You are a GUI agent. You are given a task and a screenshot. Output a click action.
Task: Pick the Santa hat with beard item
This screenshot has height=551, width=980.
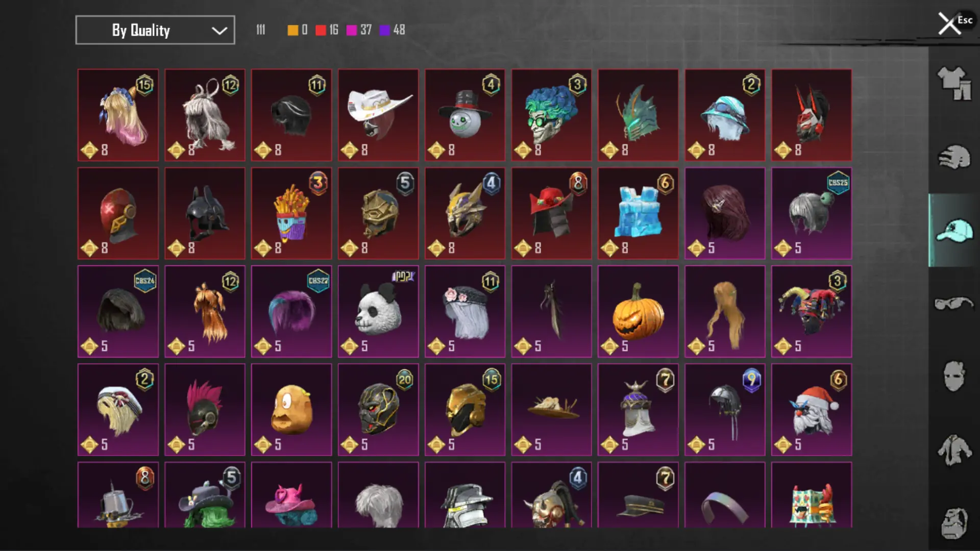(812, 410)
